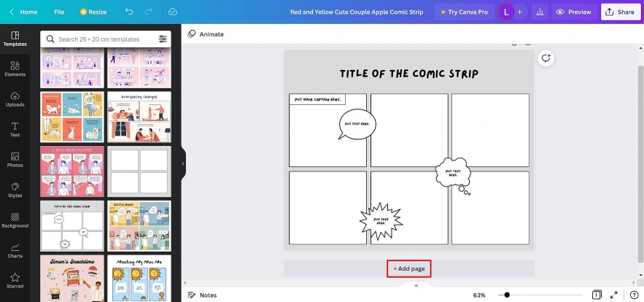Image resolution: width=644 pixels, height=302 pixels.
Task: Collapse the templates side panel
Action: [x=183, y=163]
